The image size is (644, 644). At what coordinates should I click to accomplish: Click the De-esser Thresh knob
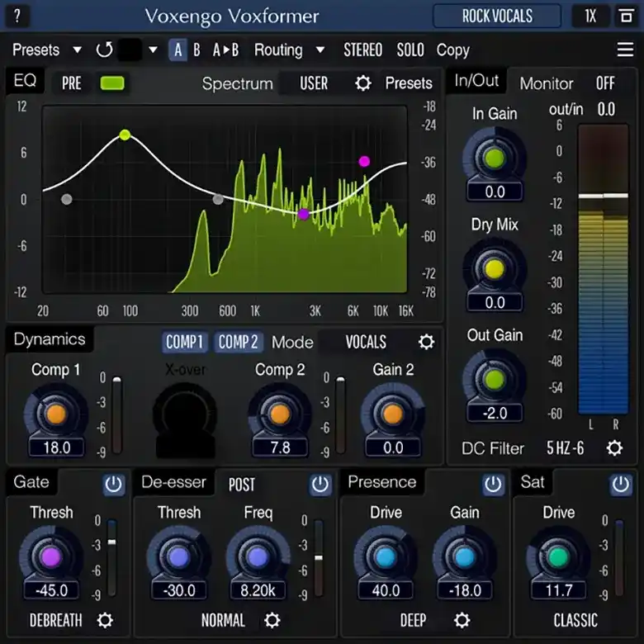178,557
